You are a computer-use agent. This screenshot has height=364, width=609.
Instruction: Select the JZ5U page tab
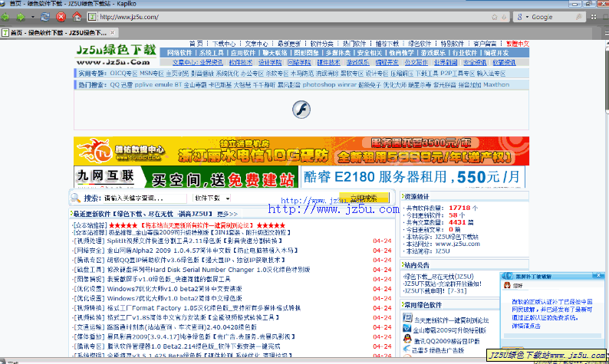tap(58, 33)
